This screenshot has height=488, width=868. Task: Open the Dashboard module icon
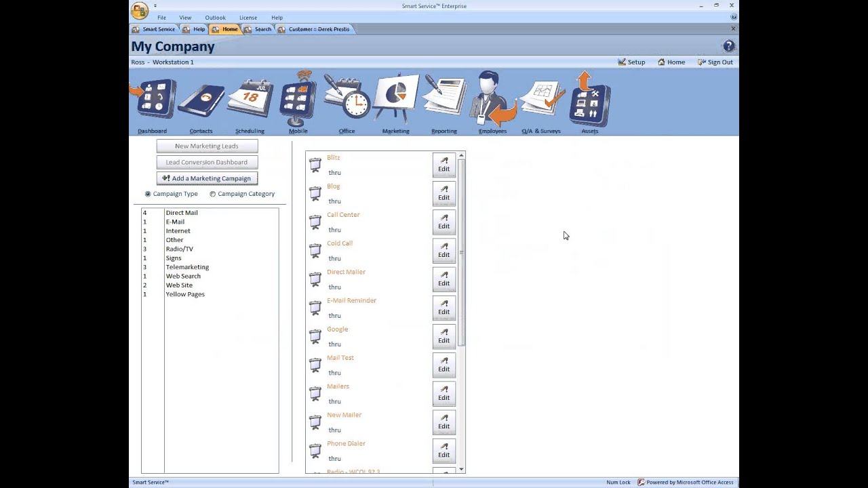tap(154, 100)
